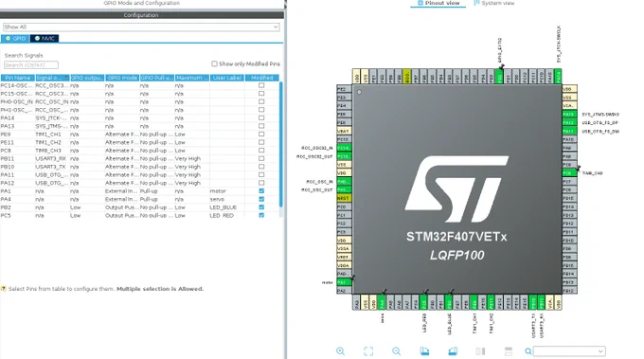Toggle vertical split view icon
644x359 pixels.
tap(480, 351)
